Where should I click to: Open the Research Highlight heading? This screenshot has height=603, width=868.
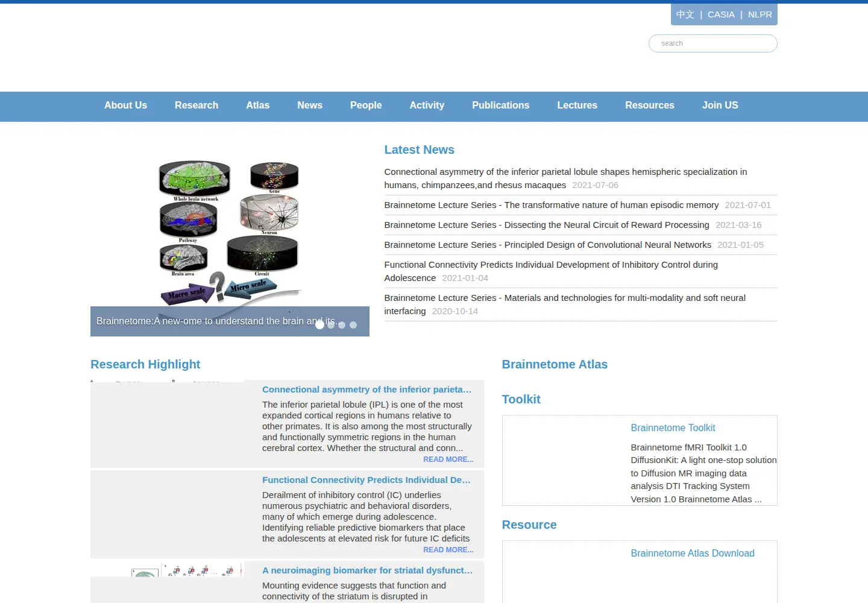[x=145, y=364]
